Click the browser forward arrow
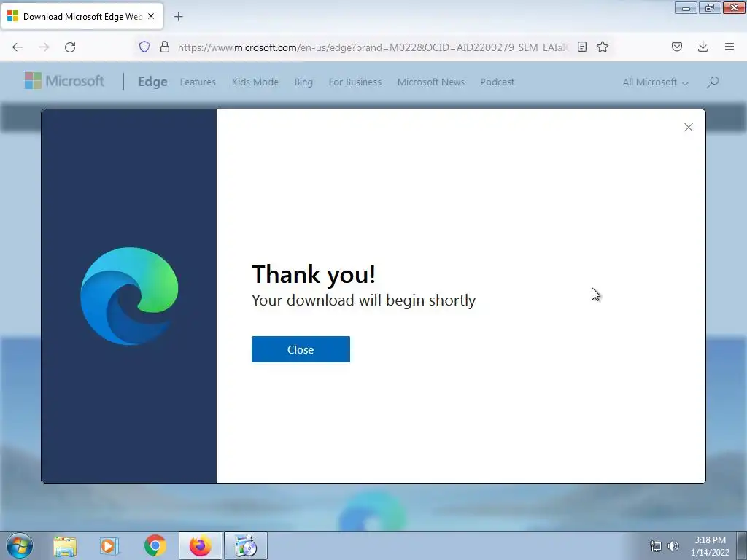 pyautogui.click(x=44, y=47)
